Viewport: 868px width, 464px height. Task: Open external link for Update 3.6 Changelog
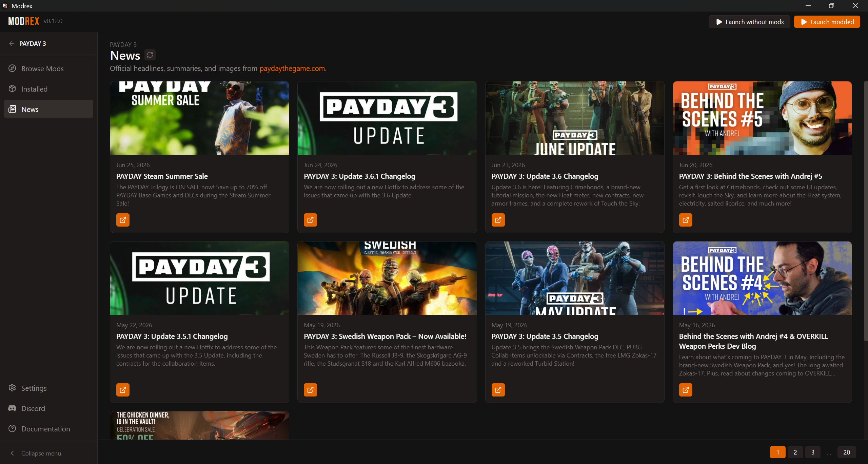498,220
